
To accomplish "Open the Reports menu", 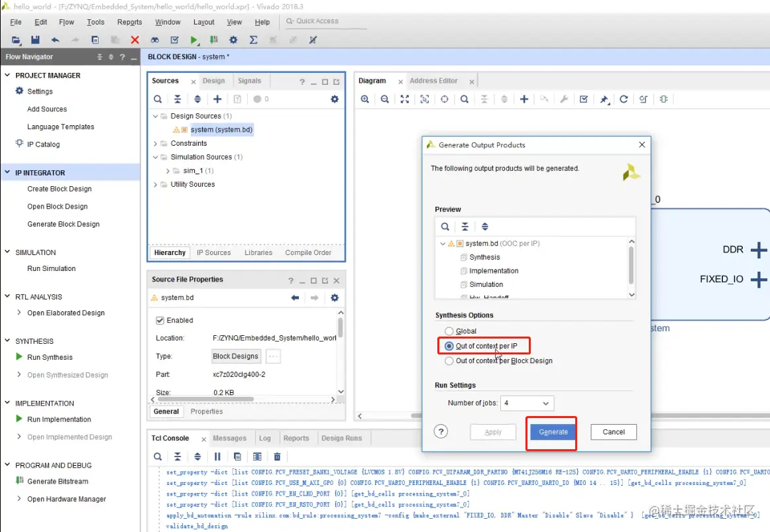I will (x=130, y=22).
